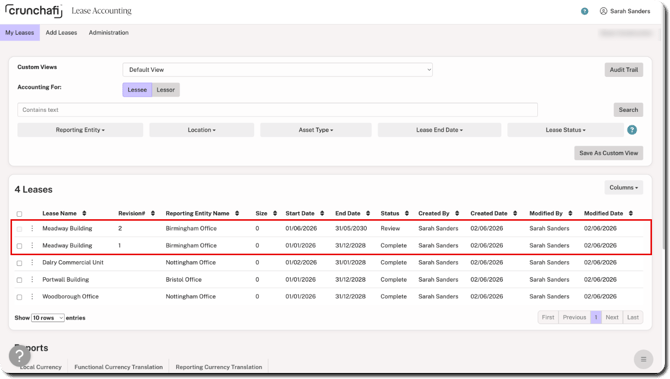670x379 pixels.
Task: Open row actions for Dalry Commercial Unit
Action: (x=32, y=262)
